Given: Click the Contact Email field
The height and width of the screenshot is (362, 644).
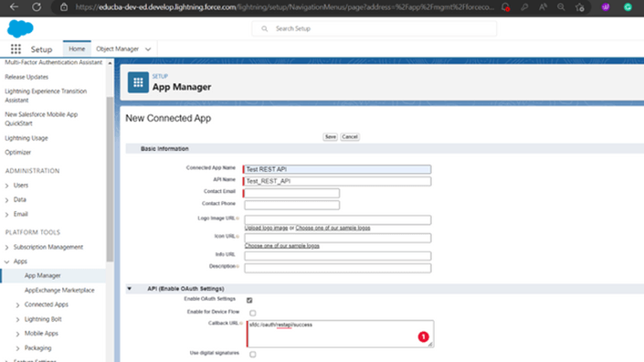Looking at the screenshot, I should pos(292,193).
